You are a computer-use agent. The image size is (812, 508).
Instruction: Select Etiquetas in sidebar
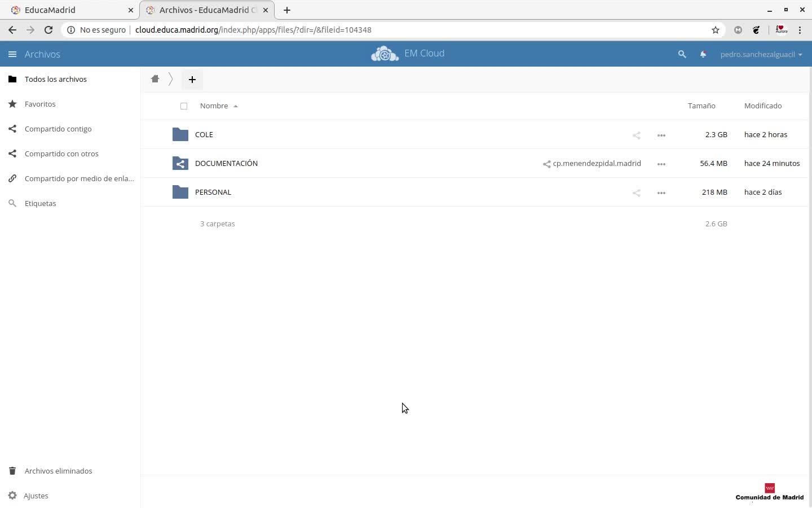coord(70,203)
